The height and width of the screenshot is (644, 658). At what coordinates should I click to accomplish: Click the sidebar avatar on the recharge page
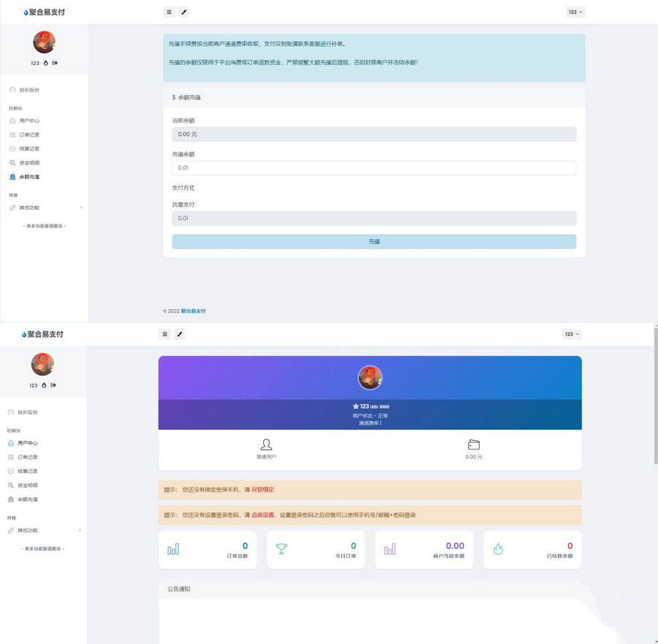click(44, 42)
